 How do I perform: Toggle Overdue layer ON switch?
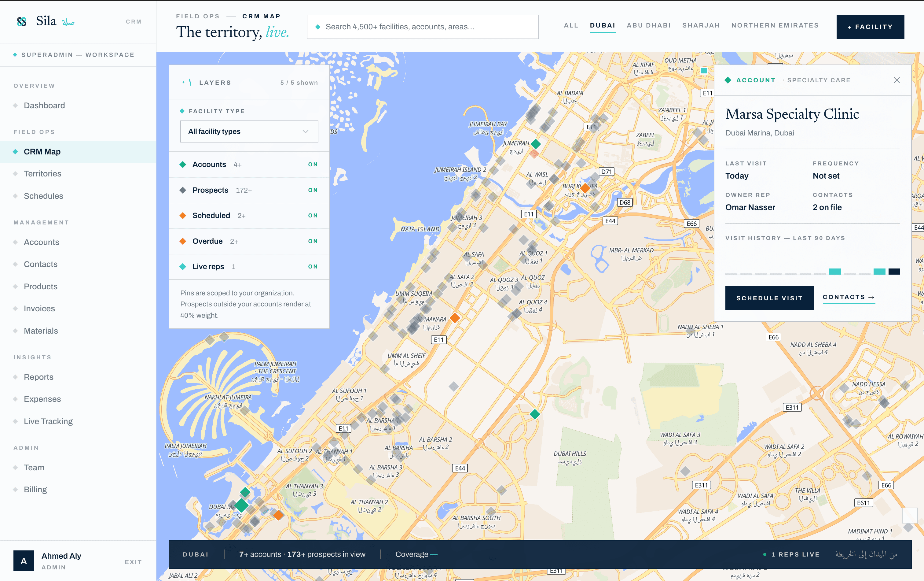[313, 241]
